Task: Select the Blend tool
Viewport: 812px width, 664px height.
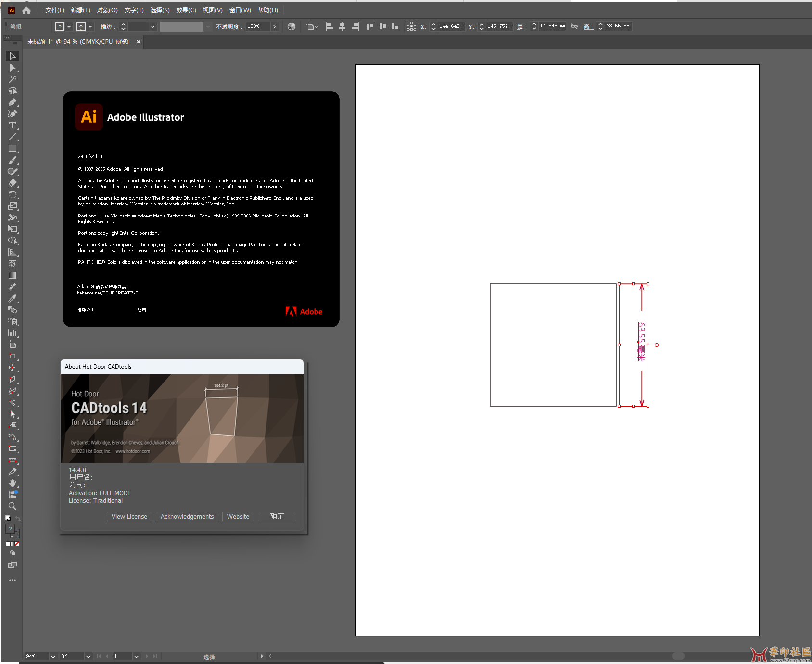Action: pyautogui.click(x=13, y=310)
